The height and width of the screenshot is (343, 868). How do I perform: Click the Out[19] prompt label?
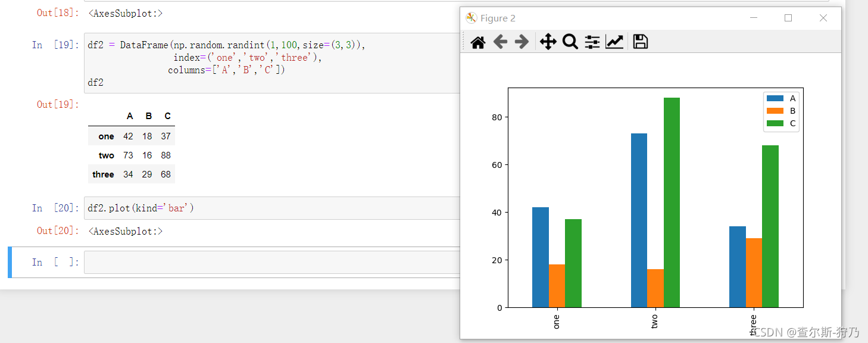[58, 104]
